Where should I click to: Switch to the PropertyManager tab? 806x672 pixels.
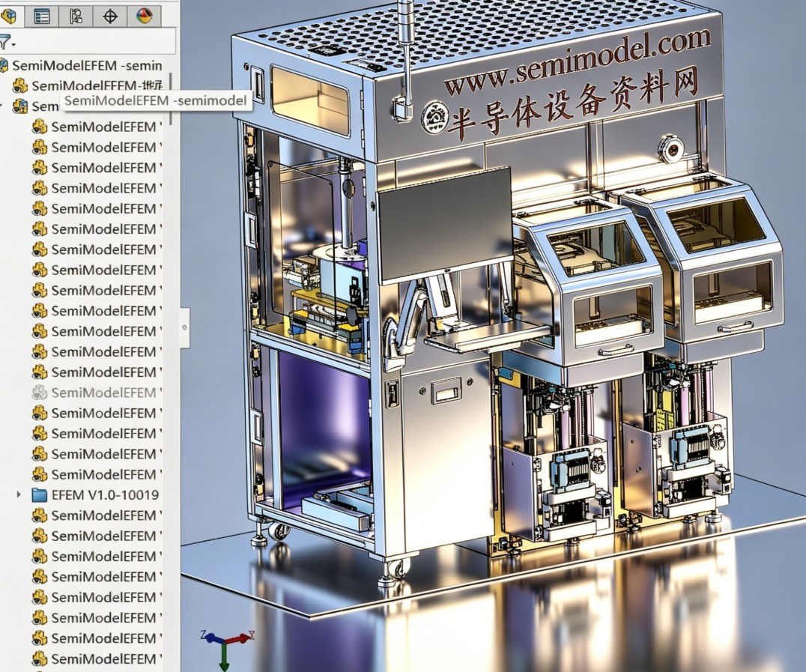[x=42, y=16]
